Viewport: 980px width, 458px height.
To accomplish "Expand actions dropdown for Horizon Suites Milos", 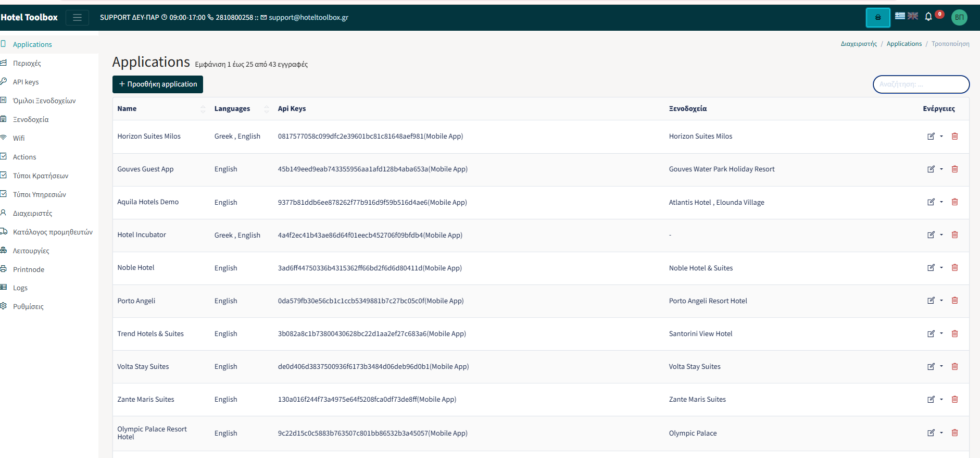I will tap(941, 136).
